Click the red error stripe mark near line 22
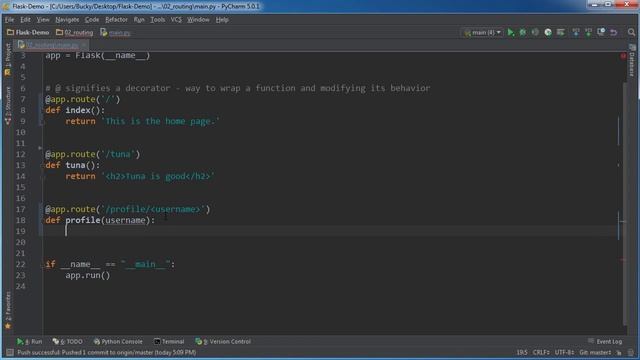Image resolution: width=640 pixels, height=360 pixels. coord(623,260)
